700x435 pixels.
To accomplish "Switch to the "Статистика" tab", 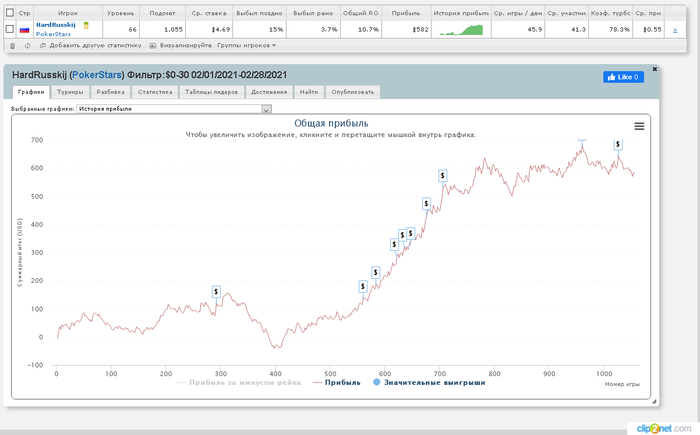I will click(x=155, y=92).
